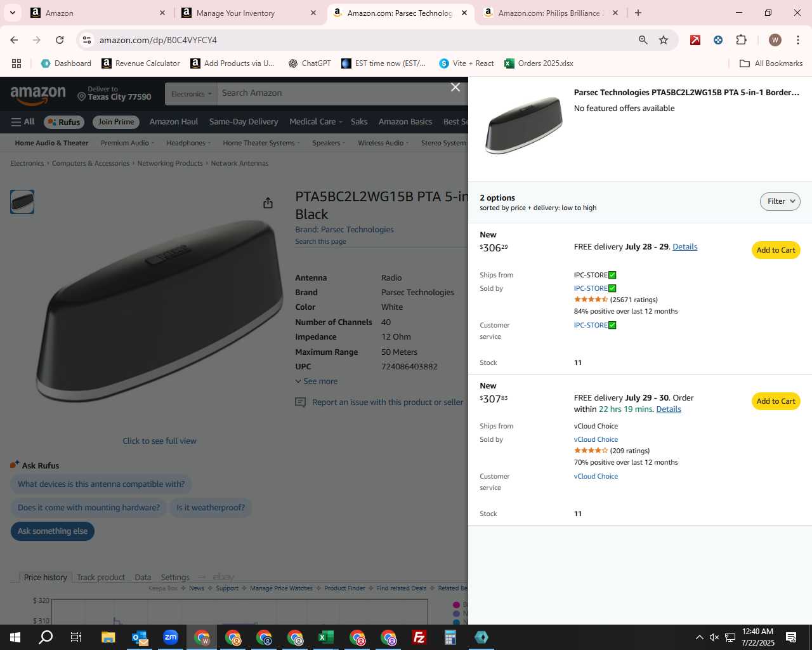Open the apps grid in bookmarks bar
The width and height of the screenshot is (812, 650).
pos(16,63)
